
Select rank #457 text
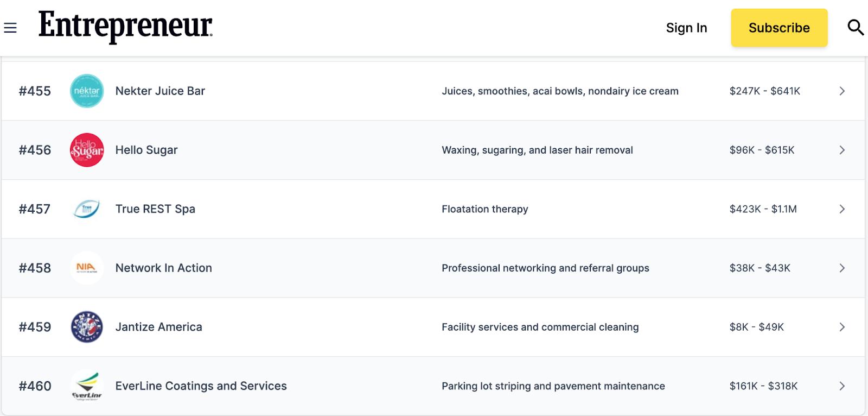35,209
